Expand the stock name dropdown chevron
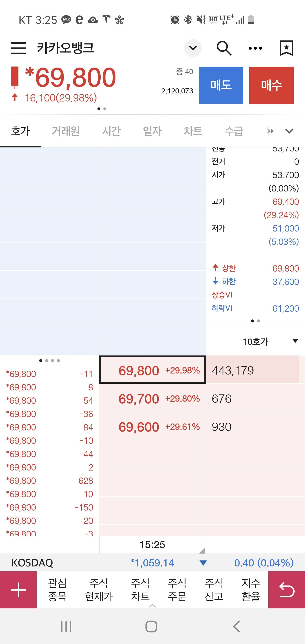 click(x=193, y=48)
